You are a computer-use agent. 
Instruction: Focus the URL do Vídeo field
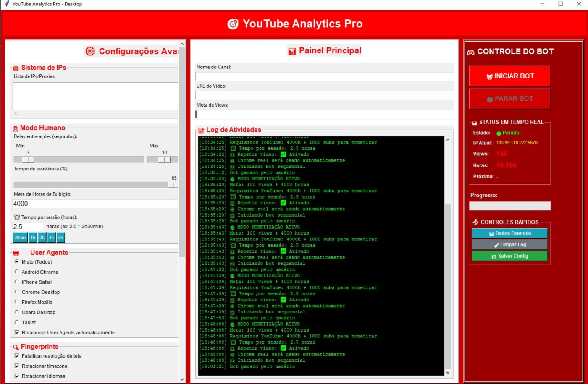tap(325, 95)
